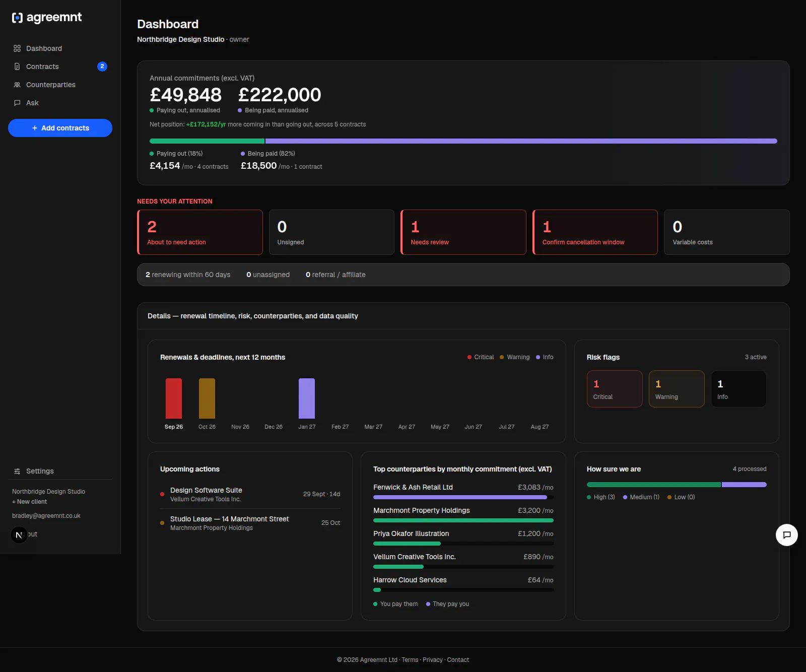Click the Harrow Cloud Services row
Screen dimensions: 806x672
[463, 584]
